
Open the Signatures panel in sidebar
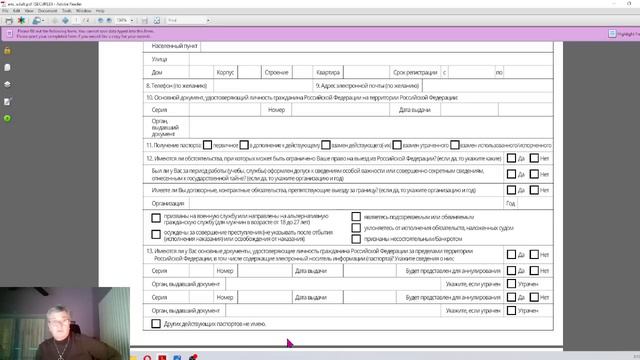pyautogui.click(x=7, y=102)
